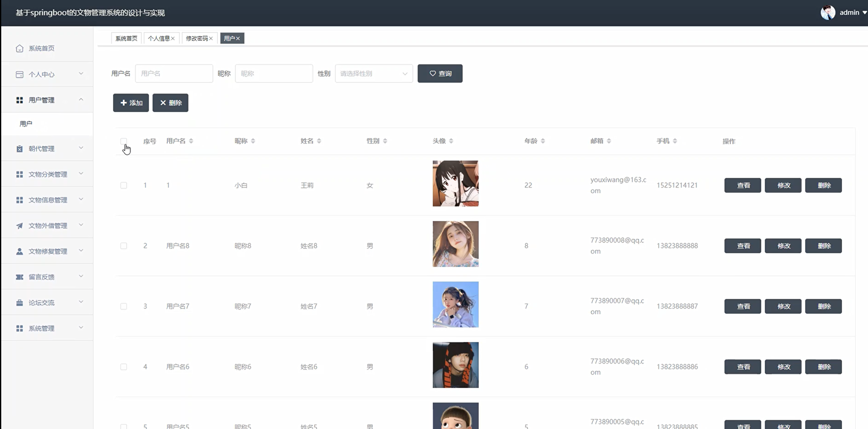
Task: Sort by 昵称 column arrows
Action: pyautogui.click(x=253, y=141)
